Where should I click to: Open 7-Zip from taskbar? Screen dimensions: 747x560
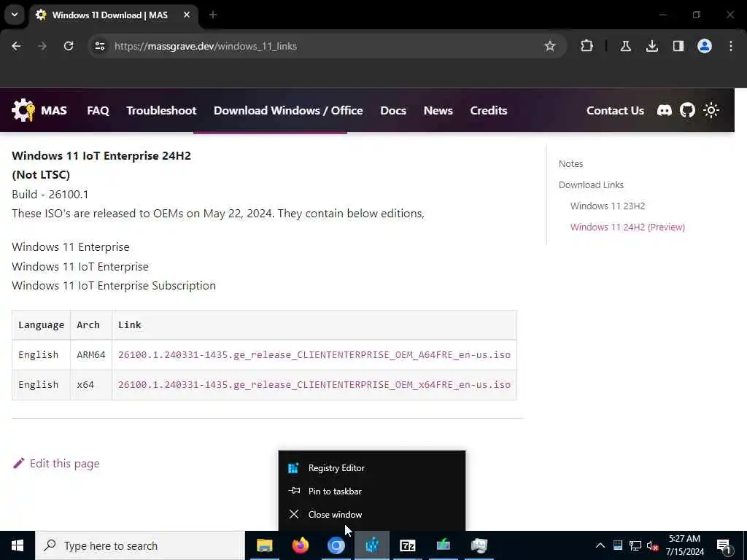[x=407, y=545]
